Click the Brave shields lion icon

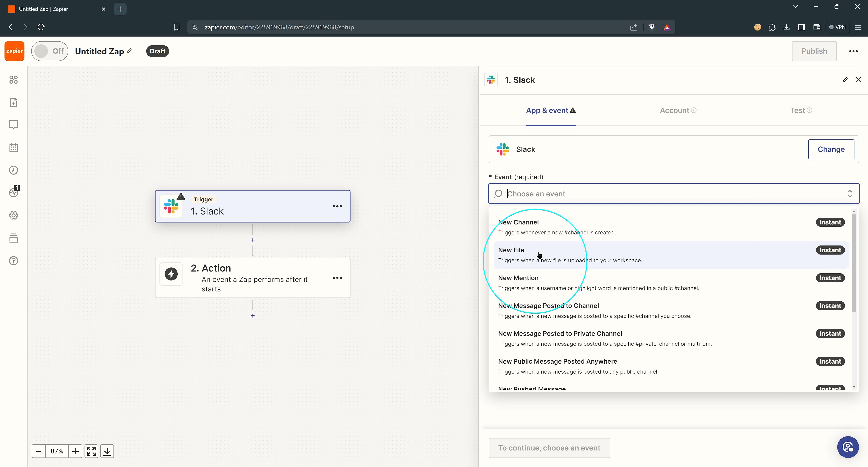pos(652,27)
